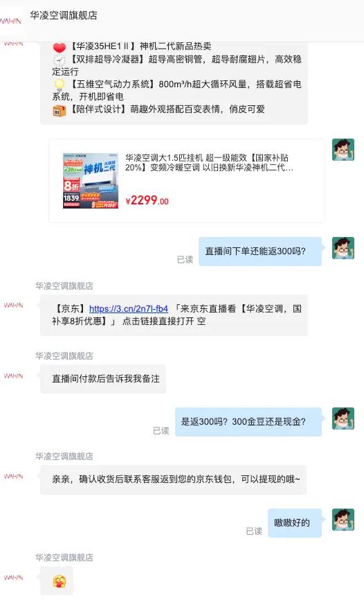The height and width of the screenshot is (607, 364).
Task: Open the 华凌空调 product thumbnail image
Action: (x=91, y=181)
